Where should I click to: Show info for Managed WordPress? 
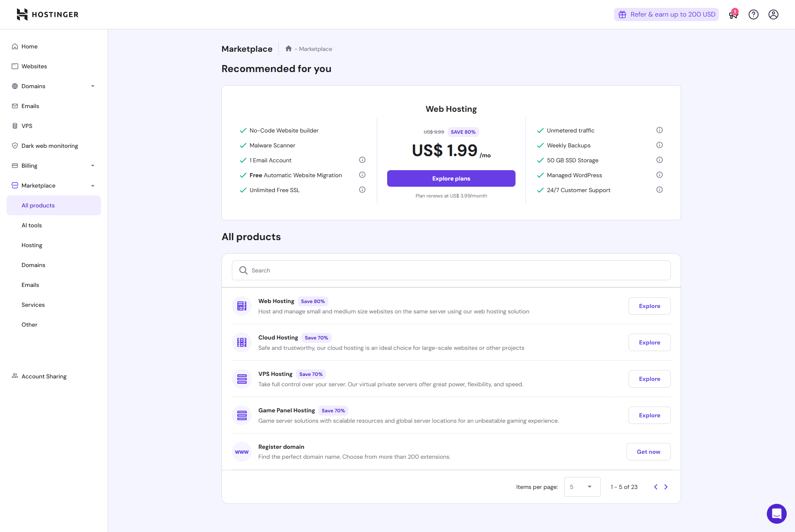click(x=660, y=175)
